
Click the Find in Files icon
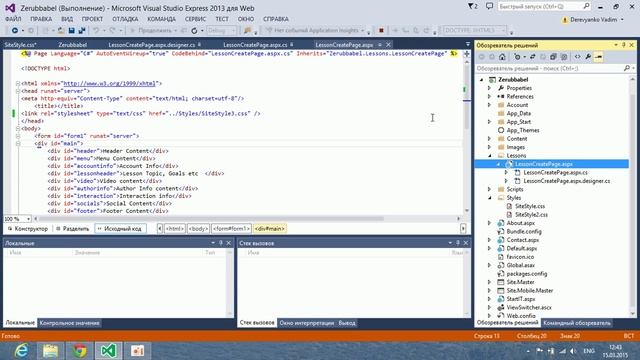pos(247,30)
